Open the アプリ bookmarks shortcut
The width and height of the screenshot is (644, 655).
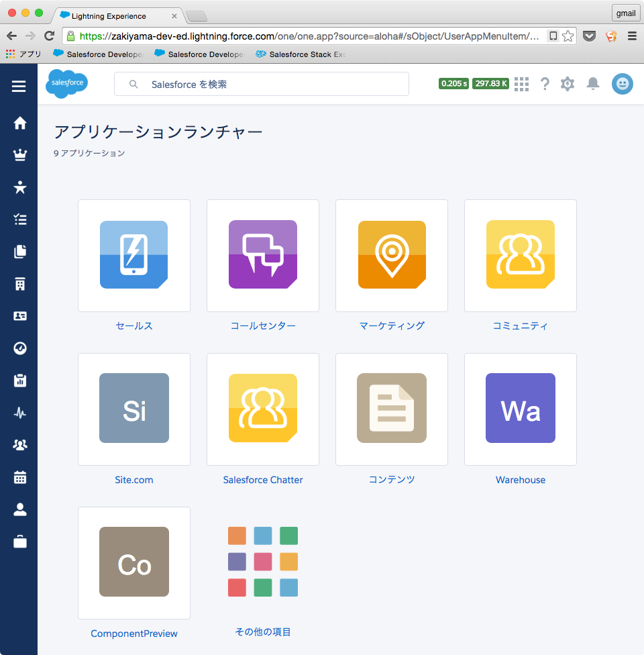click(23, 54)
